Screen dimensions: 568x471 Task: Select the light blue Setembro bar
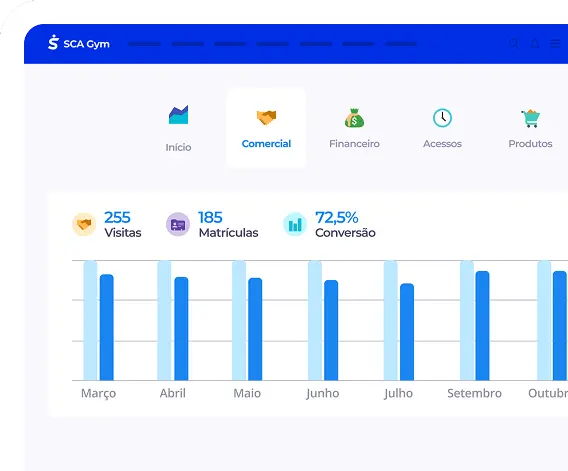point(467,320)
